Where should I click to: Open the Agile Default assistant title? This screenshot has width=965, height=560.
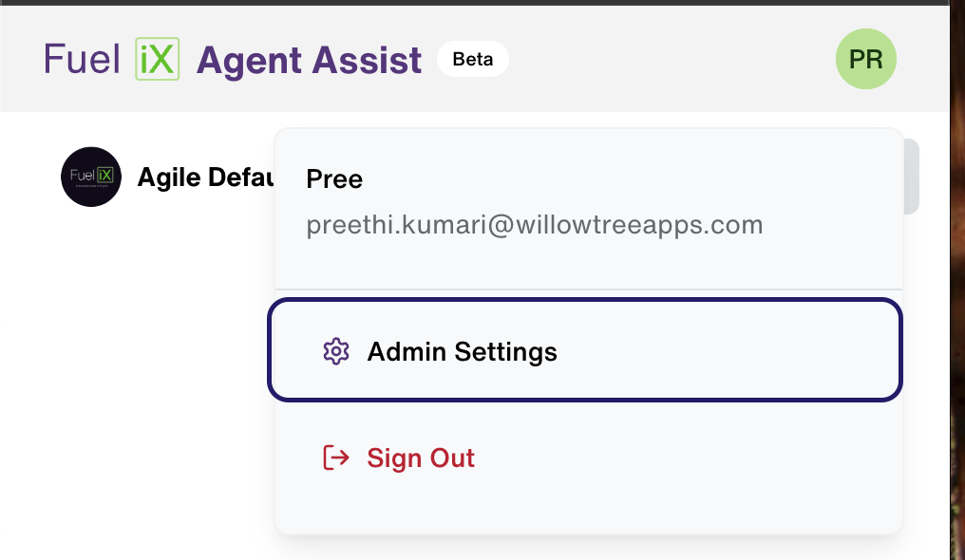point(205,177)
